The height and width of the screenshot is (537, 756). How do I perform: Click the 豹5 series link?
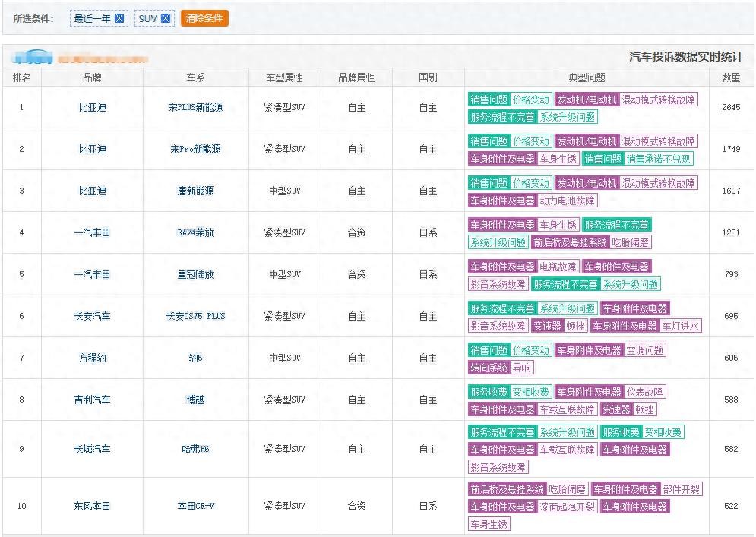click(x=195, y=359)
